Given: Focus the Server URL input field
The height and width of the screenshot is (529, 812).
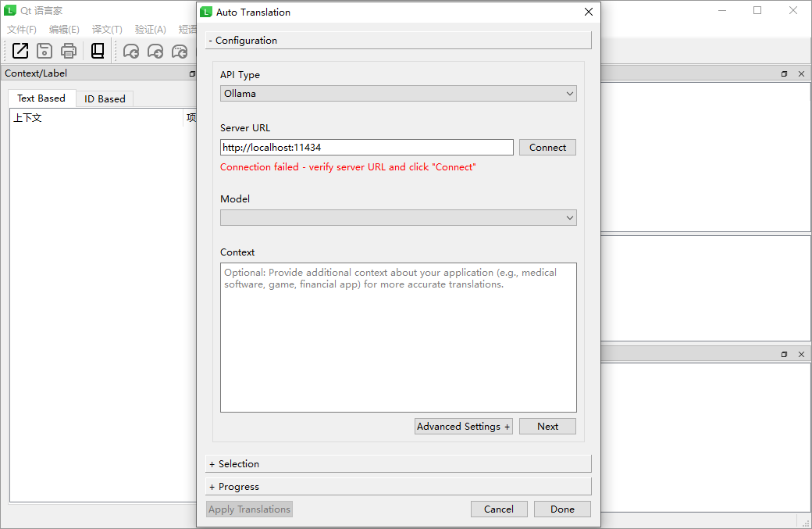Looking at the screenshot, I should 367,148.
